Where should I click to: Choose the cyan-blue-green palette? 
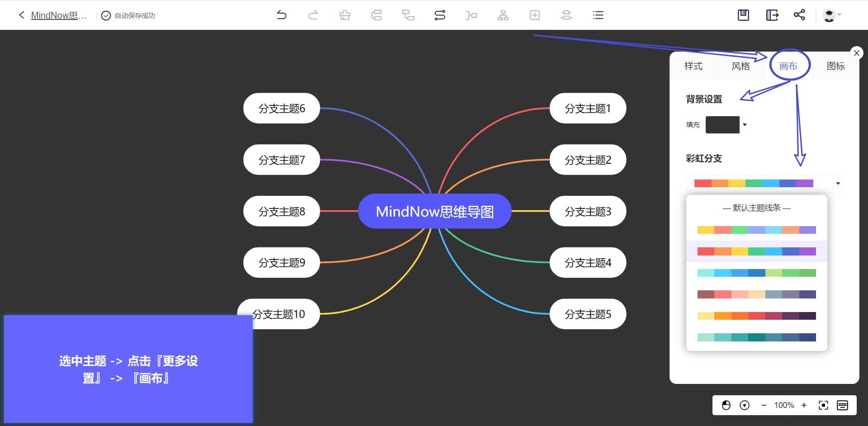756,273
